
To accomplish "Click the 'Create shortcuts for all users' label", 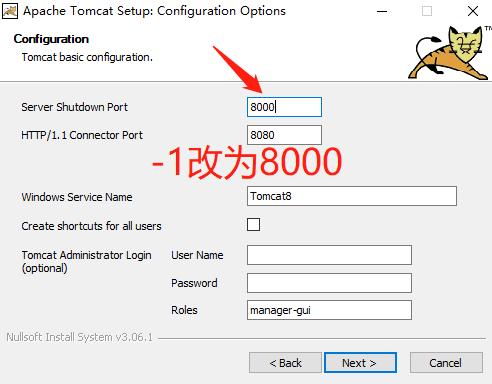I will coord(91,226).
